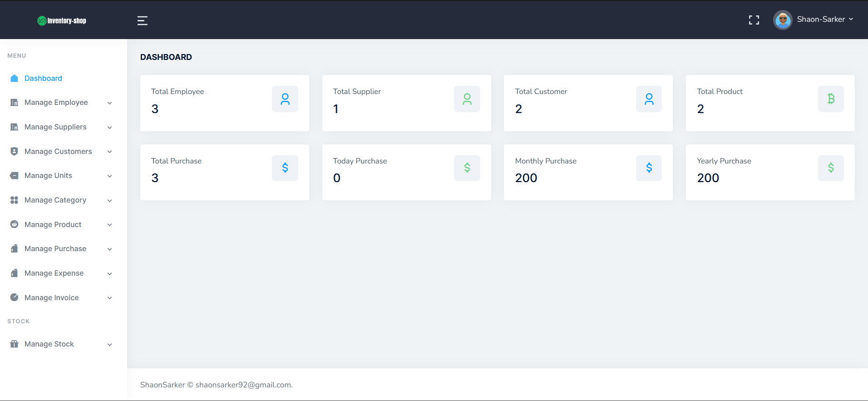Viewport: 868px width, 401px height.
Task: Expand the Manage Category chevron
Action: [x=109, y=200]
